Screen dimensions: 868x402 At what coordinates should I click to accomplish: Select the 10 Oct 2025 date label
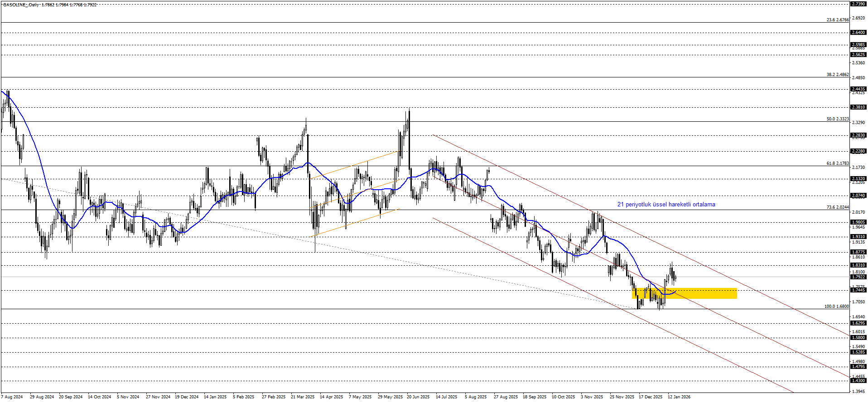(x=563, y=397)
